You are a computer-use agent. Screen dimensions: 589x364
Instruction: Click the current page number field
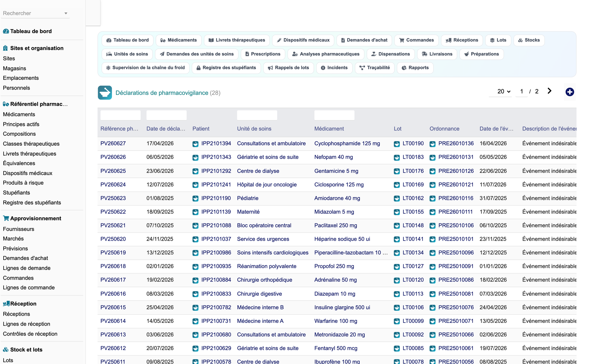point(522,91)
